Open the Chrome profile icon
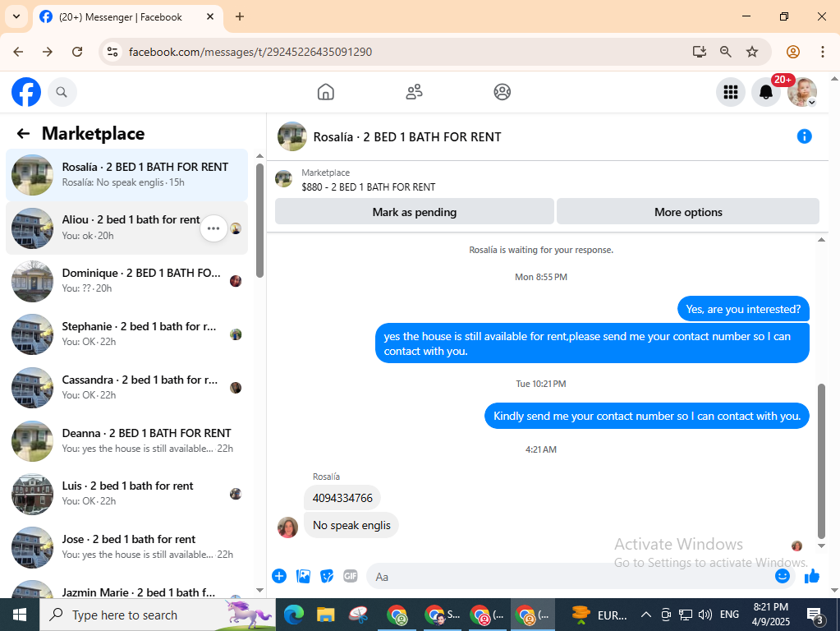Screen dimensions: 840x631 click(x=793, y=52)
